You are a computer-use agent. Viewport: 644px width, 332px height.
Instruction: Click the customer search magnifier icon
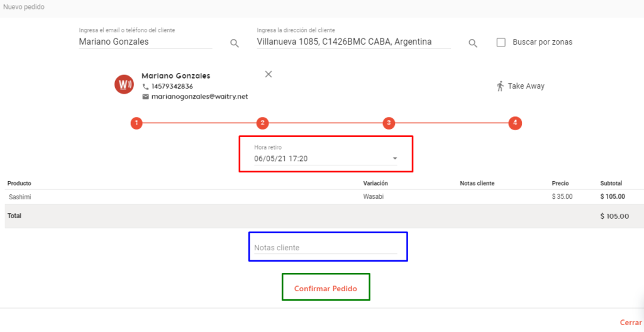pyautogui.click(x=235, y=43)
